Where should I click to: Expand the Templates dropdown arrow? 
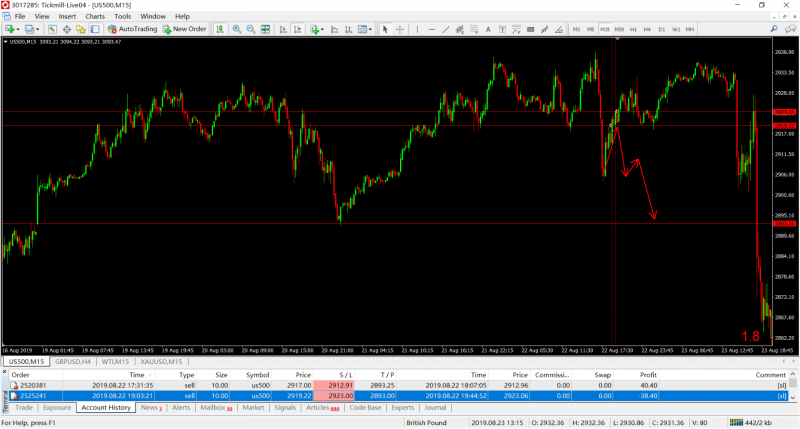pyautogui.click(x=370, y=30)
